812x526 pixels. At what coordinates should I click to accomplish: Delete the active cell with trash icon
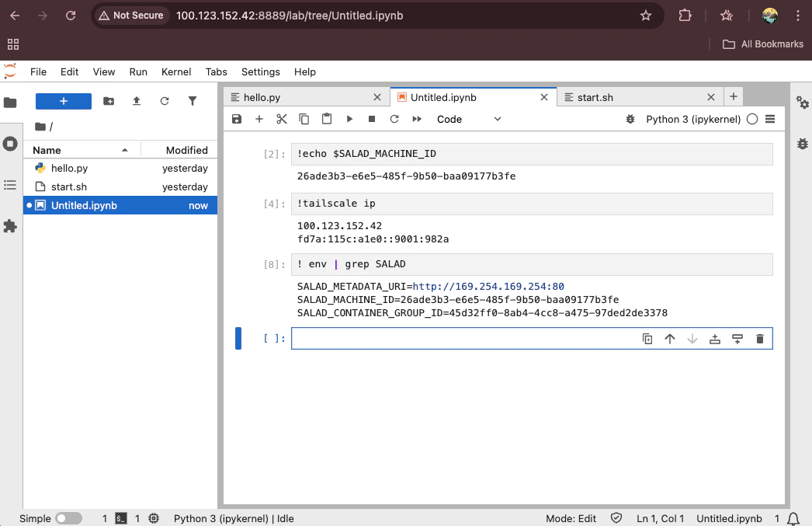760,339
